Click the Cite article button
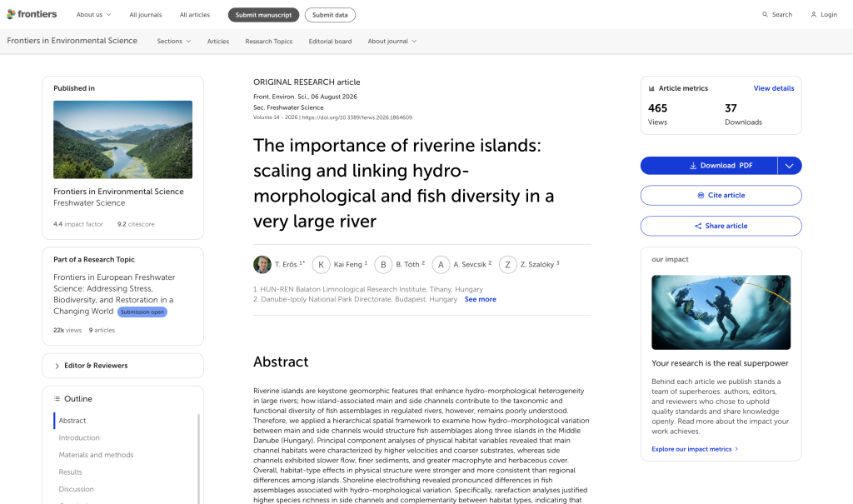853x504 pixels. pyautogui.click(x=721, y=196)
